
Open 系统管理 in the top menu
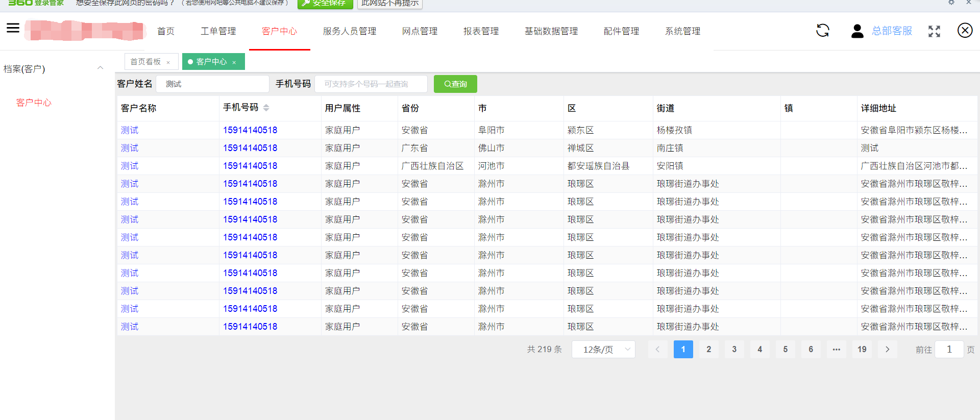coord(682,31)
